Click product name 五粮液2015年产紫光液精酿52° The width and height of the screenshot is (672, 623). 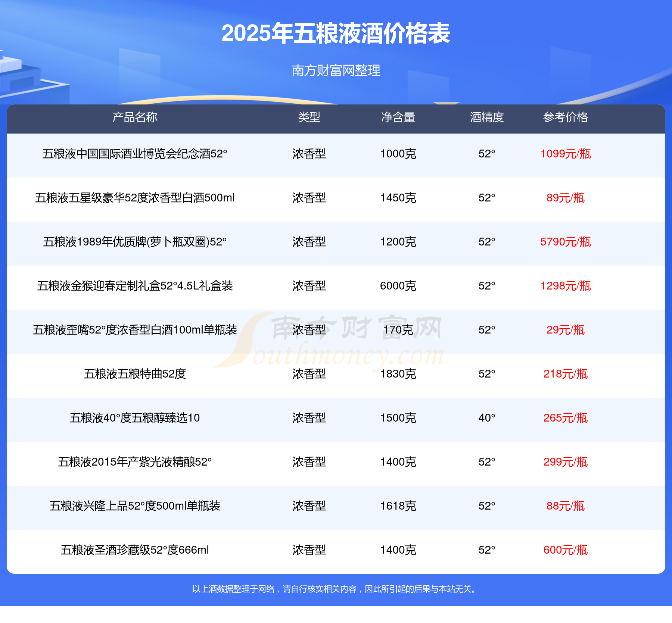coord(135,462)
